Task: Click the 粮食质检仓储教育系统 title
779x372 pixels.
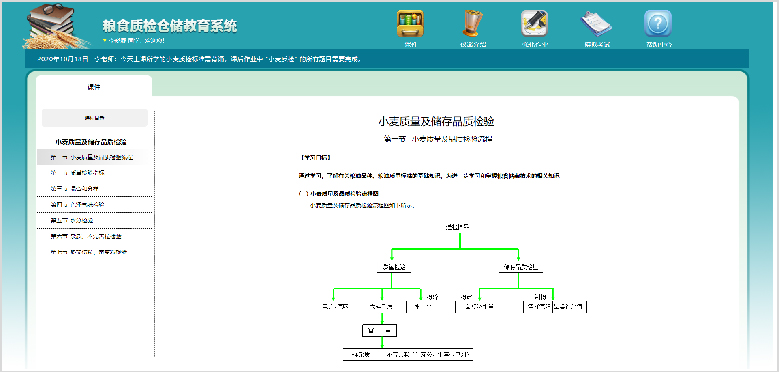Action: coord(169,26)
